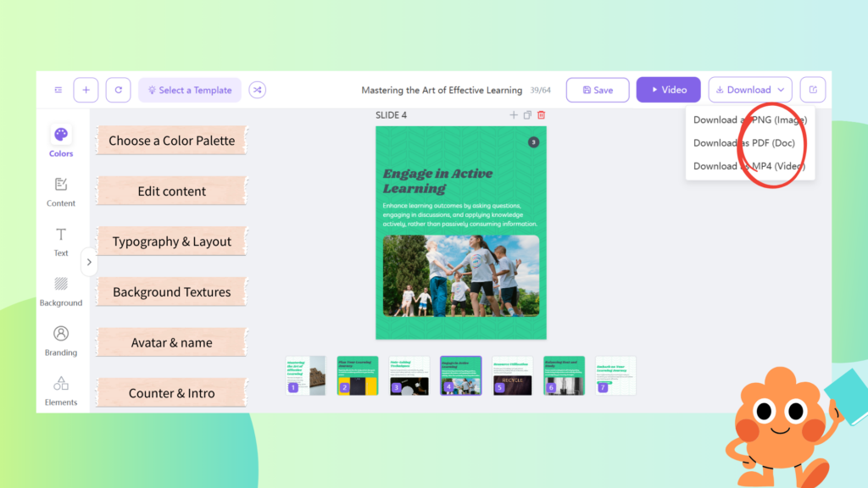Open the Branding sidebar tab

[x=61, y=341]
